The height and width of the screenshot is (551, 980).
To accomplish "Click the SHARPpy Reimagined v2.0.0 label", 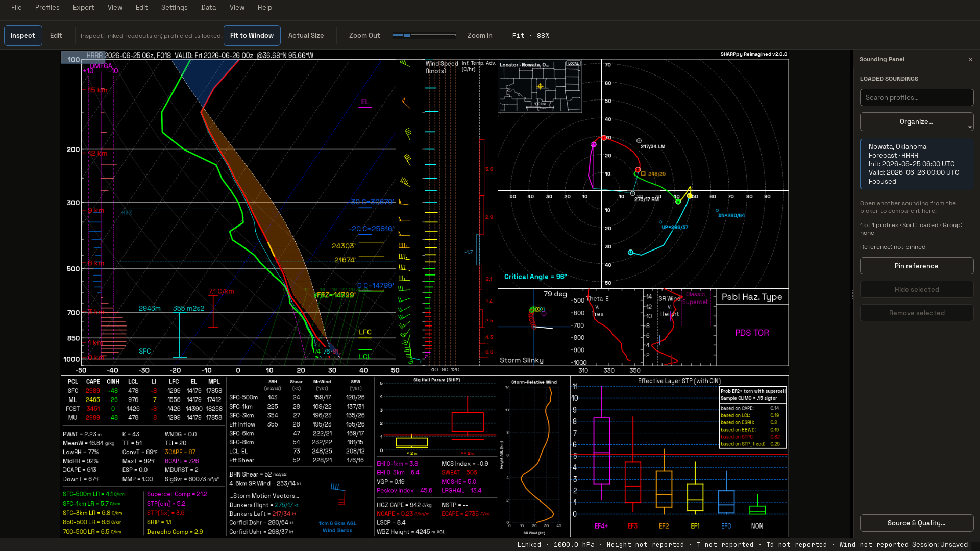I will click(x=754, y=54).
